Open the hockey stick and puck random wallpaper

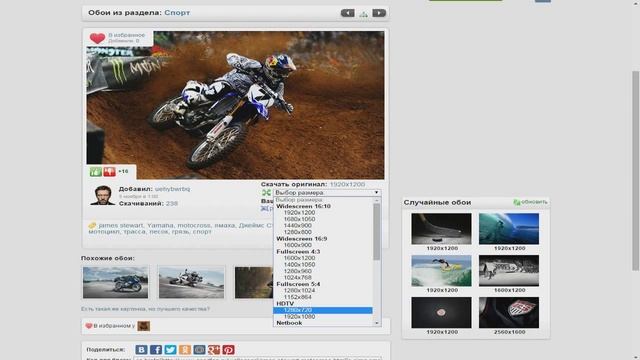click(x=441, y=229)
